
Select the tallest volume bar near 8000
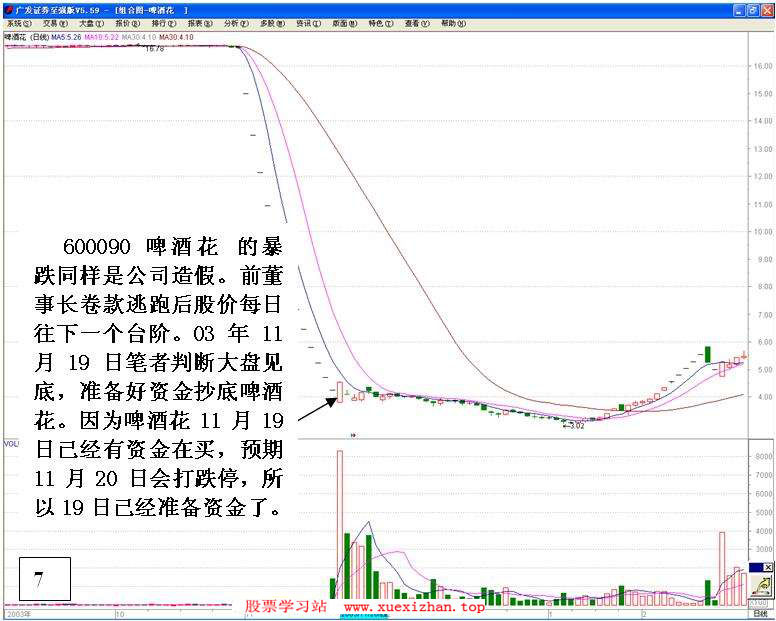coord(340,527)
